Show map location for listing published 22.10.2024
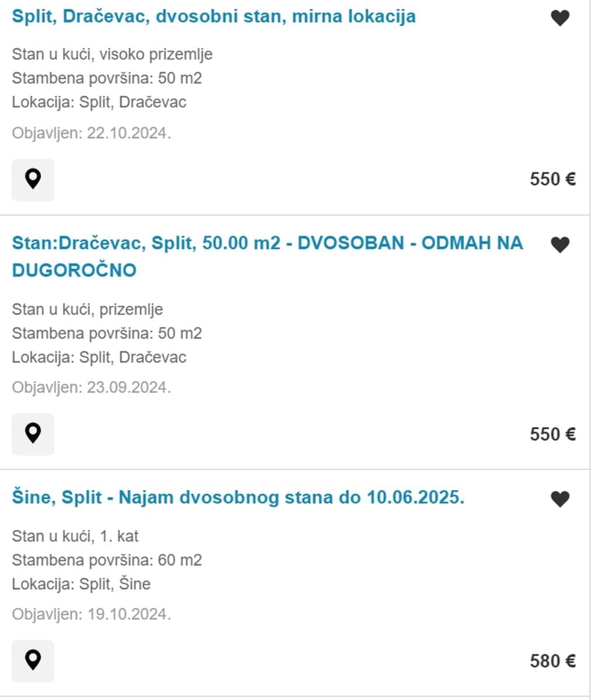 33,179
